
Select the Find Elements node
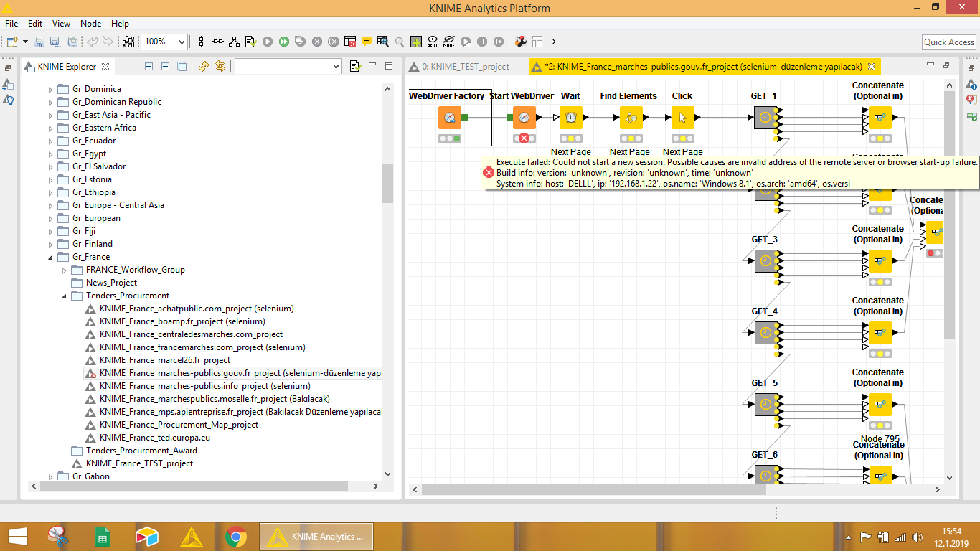pos(631,118)
